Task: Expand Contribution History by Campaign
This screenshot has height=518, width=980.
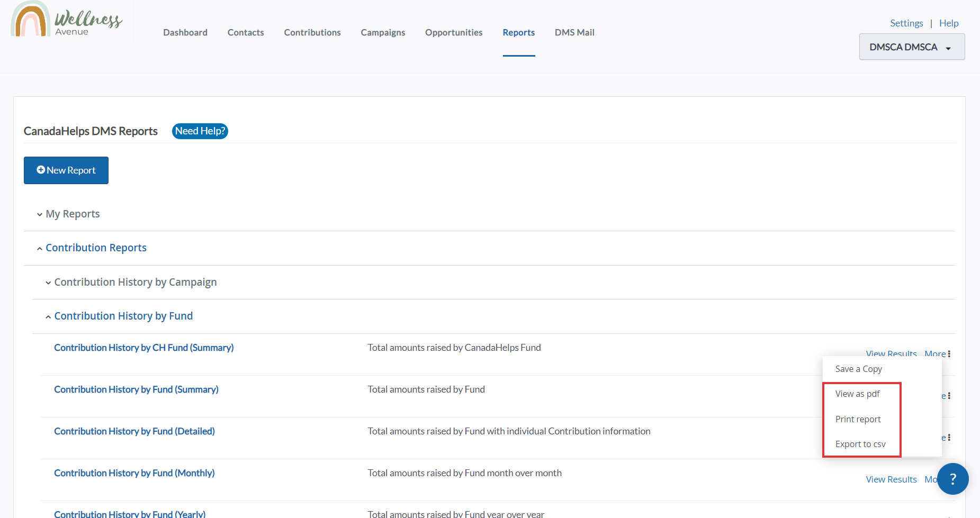Action: [136, 282]
